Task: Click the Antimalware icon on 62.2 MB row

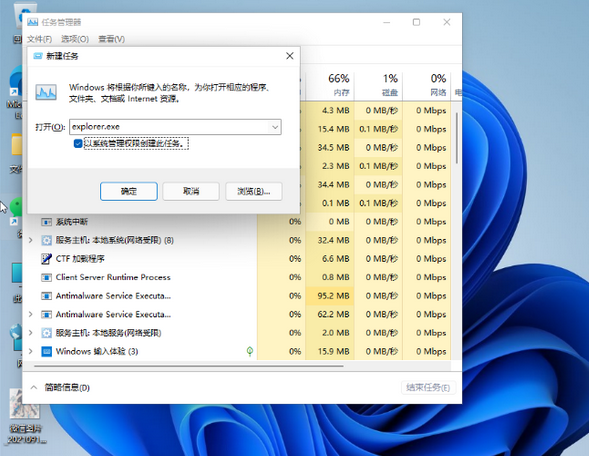Action: 46,314
